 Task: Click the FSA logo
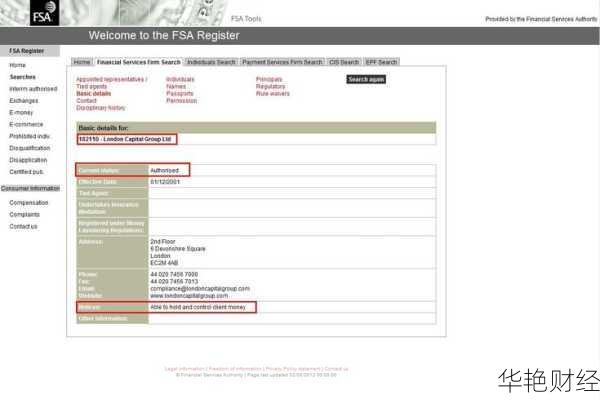[x=44, y=13]
